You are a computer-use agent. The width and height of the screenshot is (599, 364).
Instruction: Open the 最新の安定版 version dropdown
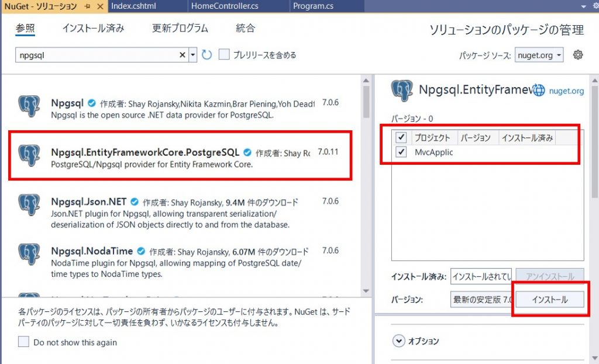click(x=482, y=300)
